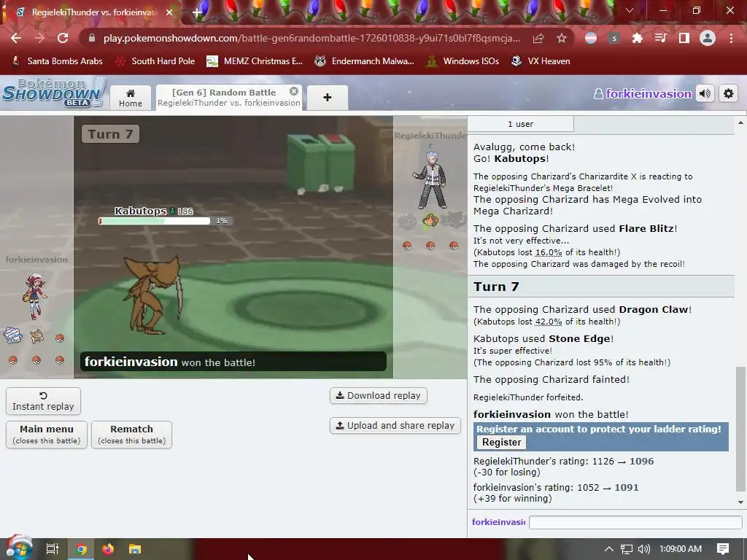Click the Turn 7 indicator in battle
The width and height of the screenshot is (747, 560).
111,134
